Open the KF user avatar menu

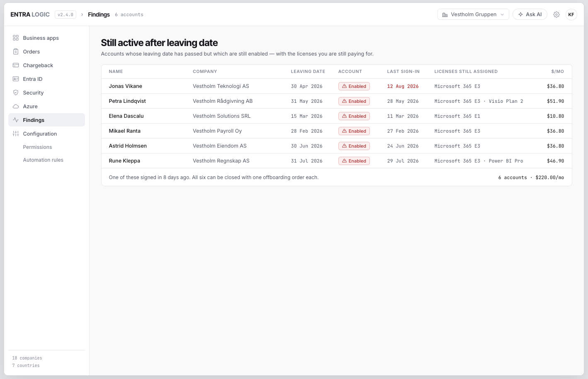(x=571, y=15)
